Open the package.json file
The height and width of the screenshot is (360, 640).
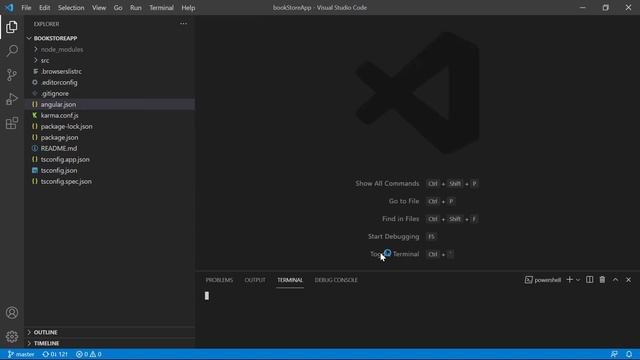click(109, 137)
